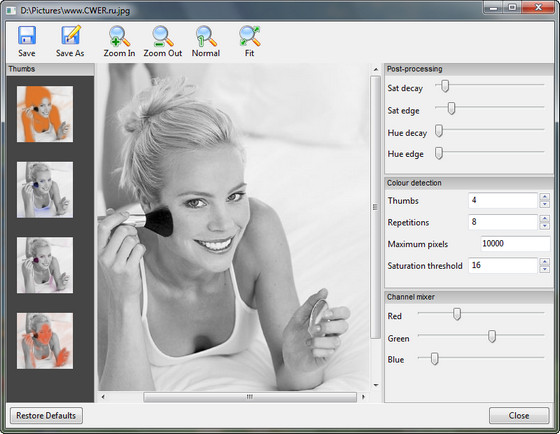Click the Sat decay slider handle
The image size is (560, 434).
tap(445, 86)
